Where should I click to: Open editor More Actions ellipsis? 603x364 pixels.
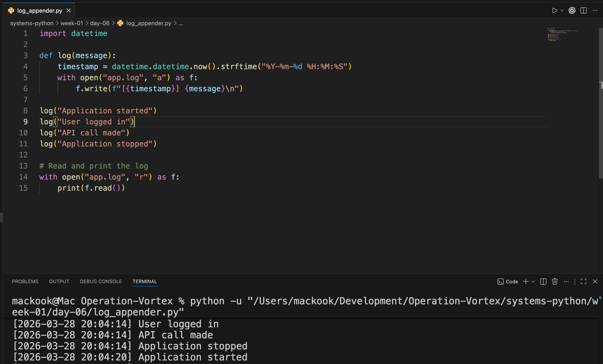(595, 11)
